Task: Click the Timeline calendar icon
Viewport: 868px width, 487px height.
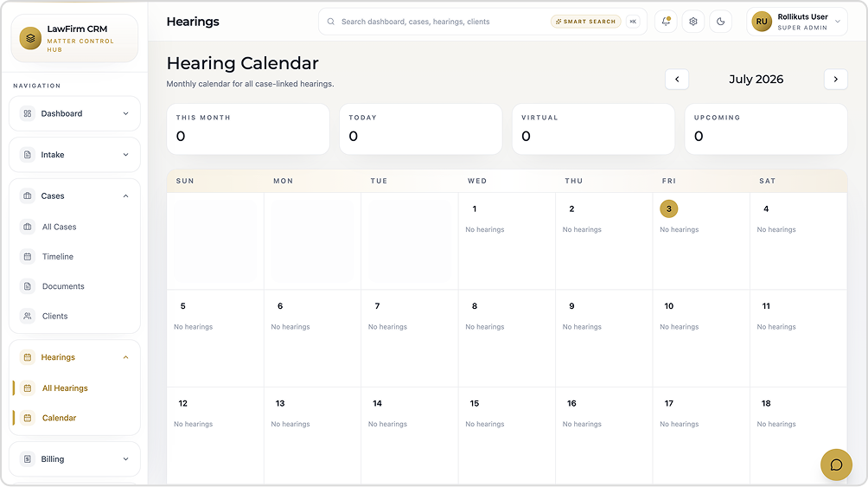Action: (x=27, y=257)
